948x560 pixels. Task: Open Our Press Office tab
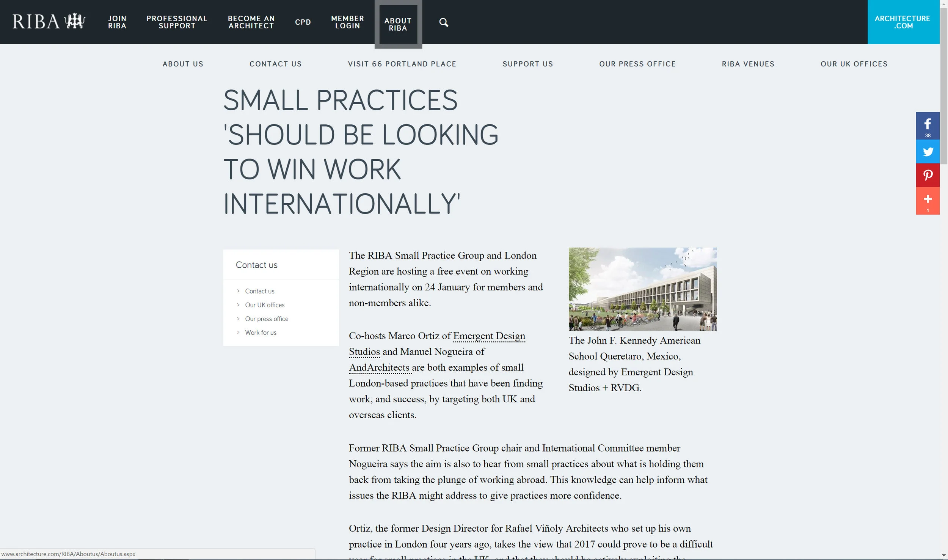click(x=637, y=64)
